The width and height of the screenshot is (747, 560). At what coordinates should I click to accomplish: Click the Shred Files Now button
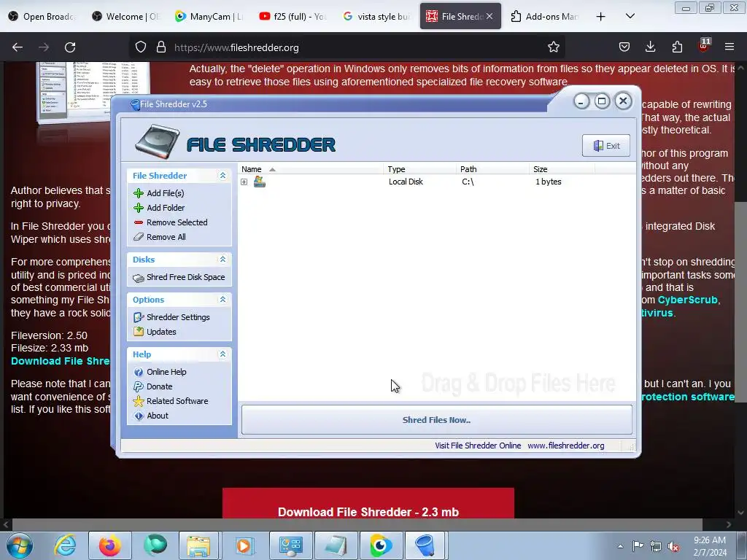point(436,420)
